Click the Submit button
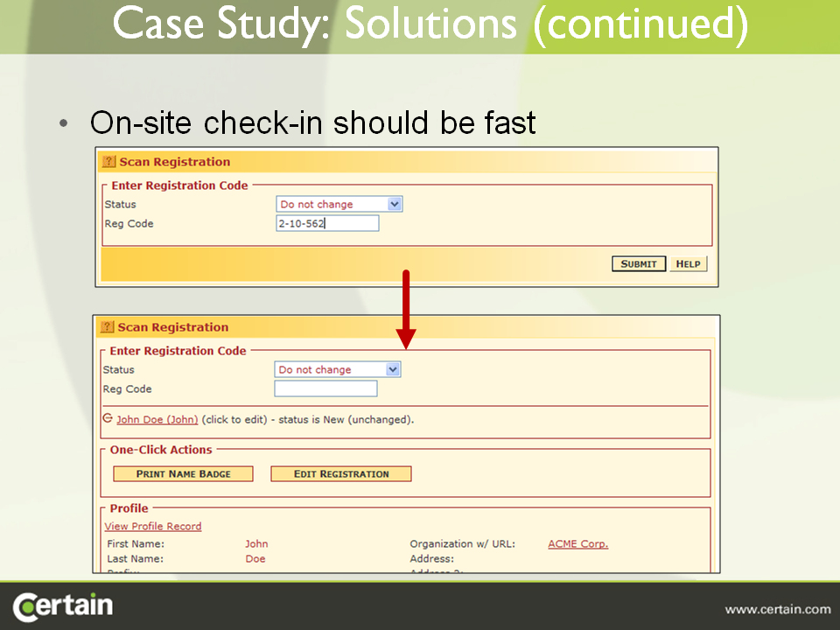840x630 pixels. pos(639,263)
